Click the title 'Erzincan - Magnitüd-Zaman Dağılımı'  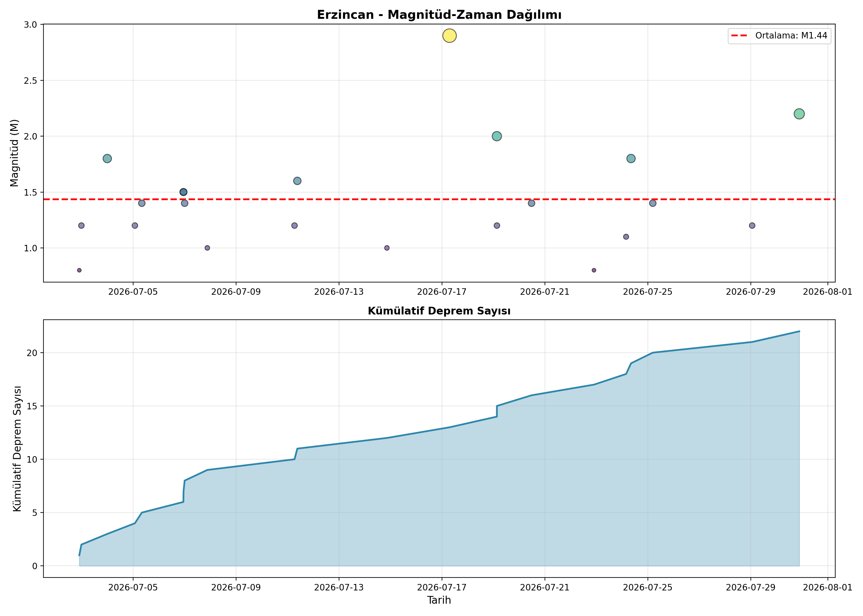(439, 15)
